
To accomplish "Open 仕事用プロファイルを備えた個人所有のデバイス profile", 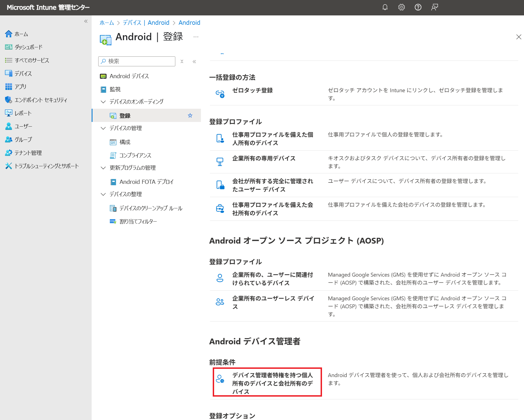I will pyautogui.click(x=273, y=139).
